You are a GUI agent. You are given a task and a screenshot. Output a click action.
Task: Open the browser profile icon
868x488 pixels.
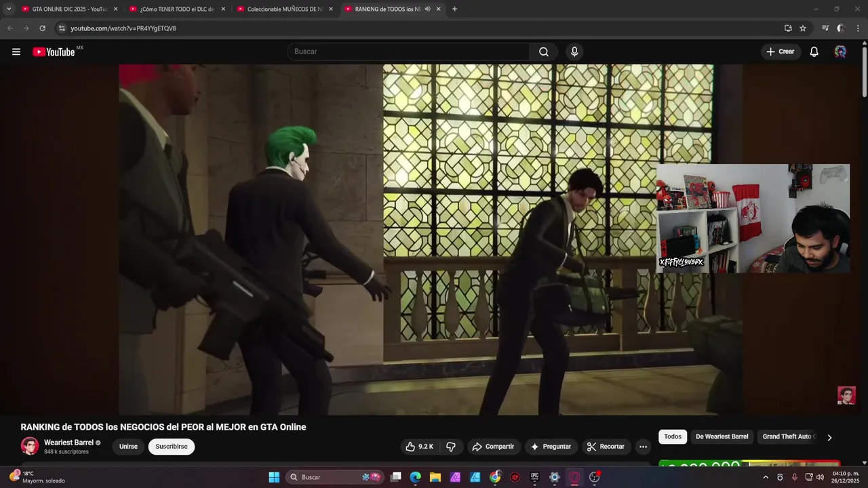click(841, 28)
